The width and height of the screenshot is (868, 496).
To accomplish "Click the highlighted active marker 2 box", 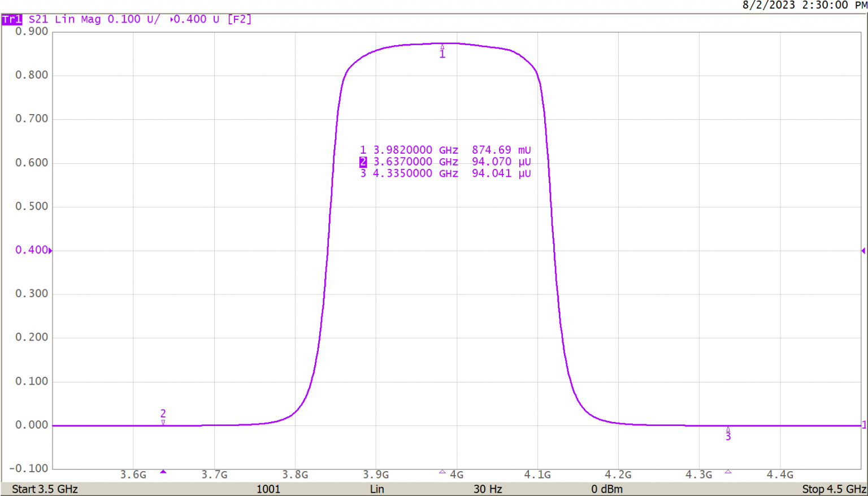I will pos(363,162).
